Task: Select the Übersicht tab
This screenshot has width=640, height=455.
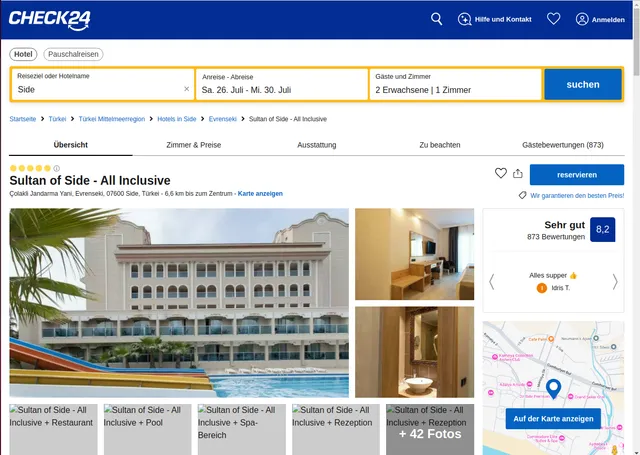Action: (71, 145)
